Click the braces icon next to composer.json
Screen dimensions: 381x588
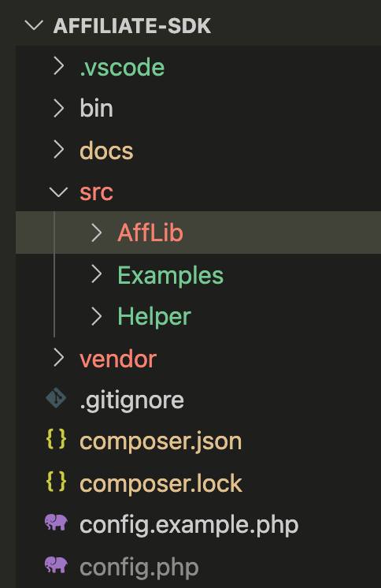point(56,439)
